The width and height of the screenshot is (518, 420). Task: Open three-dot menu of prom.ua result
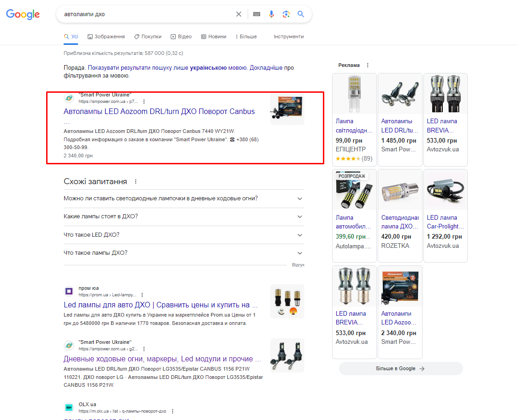pyautogui.click(x=142, y=295)
